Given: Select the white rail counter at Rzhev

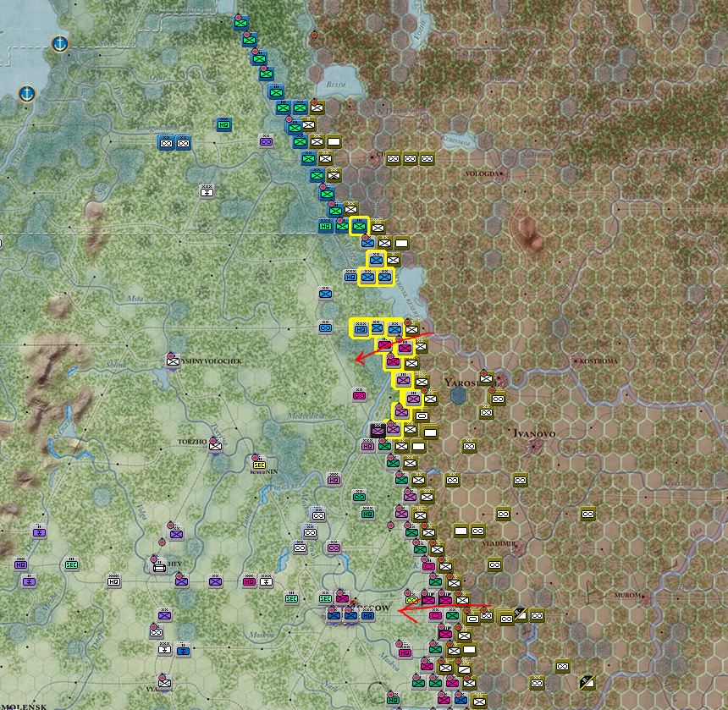Looking at the screenshot, I should click(159, 566).
